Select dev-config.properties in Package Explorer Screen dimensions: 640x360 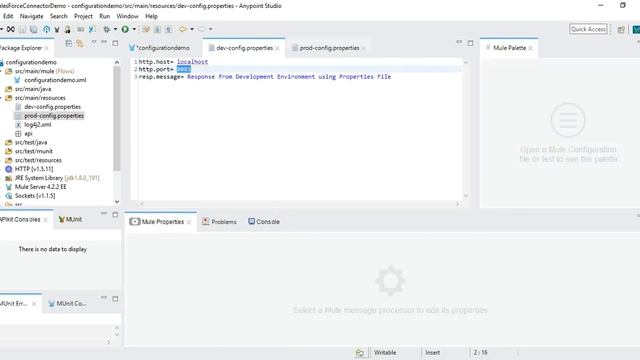(x=53, y=107)
